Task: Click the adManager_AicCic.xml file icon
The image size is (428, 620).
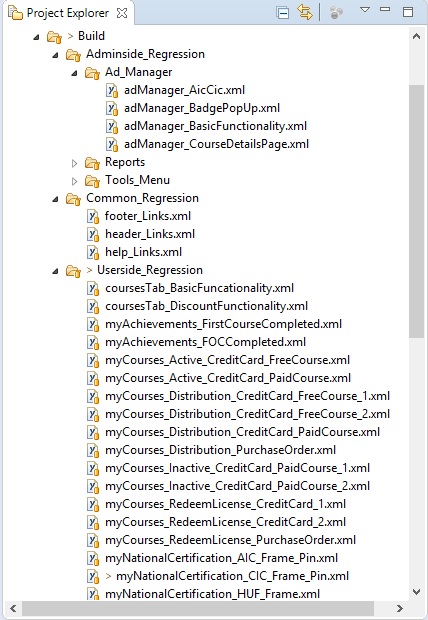Action: point(112,91)
